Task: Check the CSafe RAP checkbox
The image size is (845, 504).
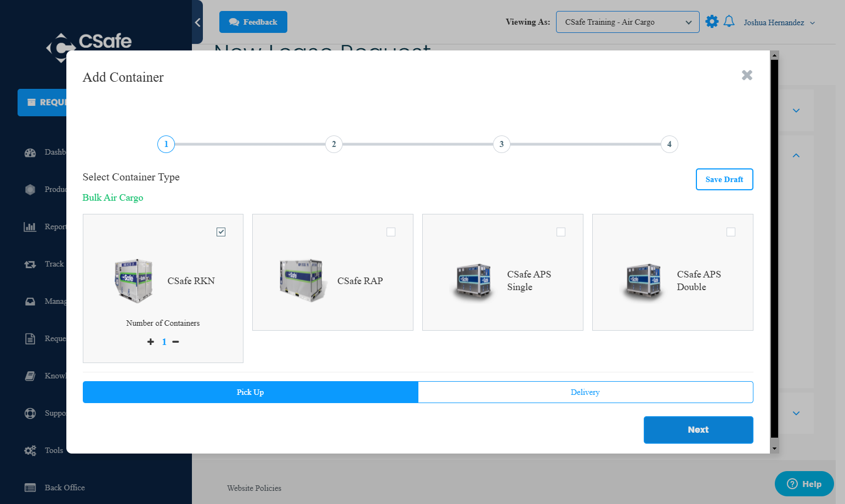Action: (391, 232)
